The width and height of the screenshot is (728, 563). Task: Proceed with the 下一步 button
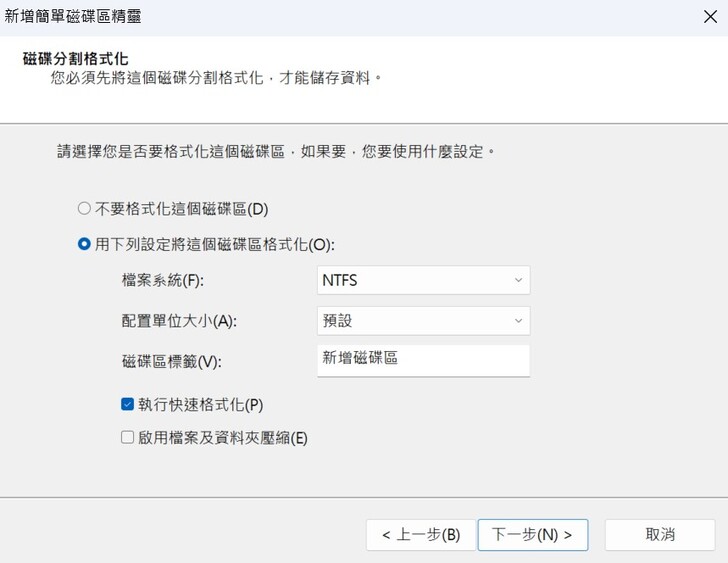pyautogui.click(x=532, y=535)
